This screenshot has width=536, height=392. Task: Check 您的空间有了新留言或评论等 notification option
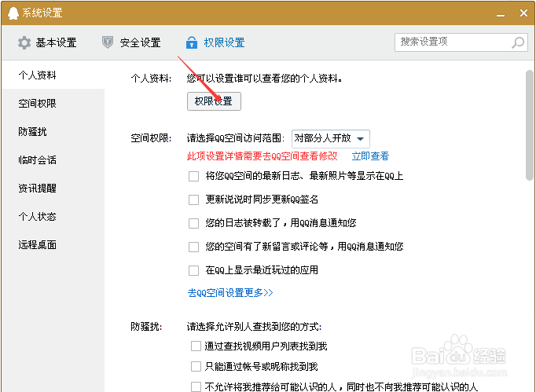194,247
